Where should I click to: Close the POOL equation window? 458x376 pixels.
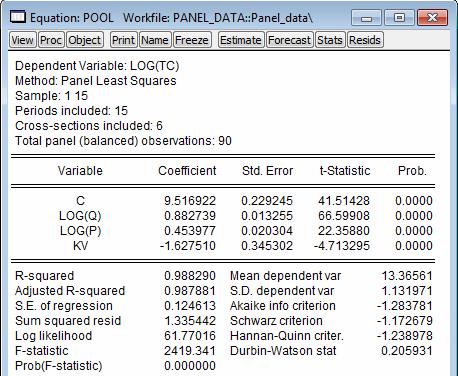coord(432,18)
